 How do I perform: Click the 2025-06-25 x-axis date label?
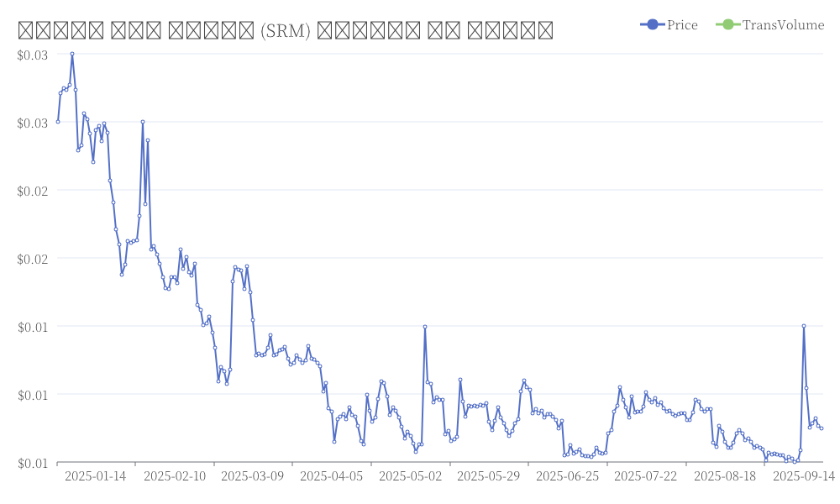pos(567,476)
